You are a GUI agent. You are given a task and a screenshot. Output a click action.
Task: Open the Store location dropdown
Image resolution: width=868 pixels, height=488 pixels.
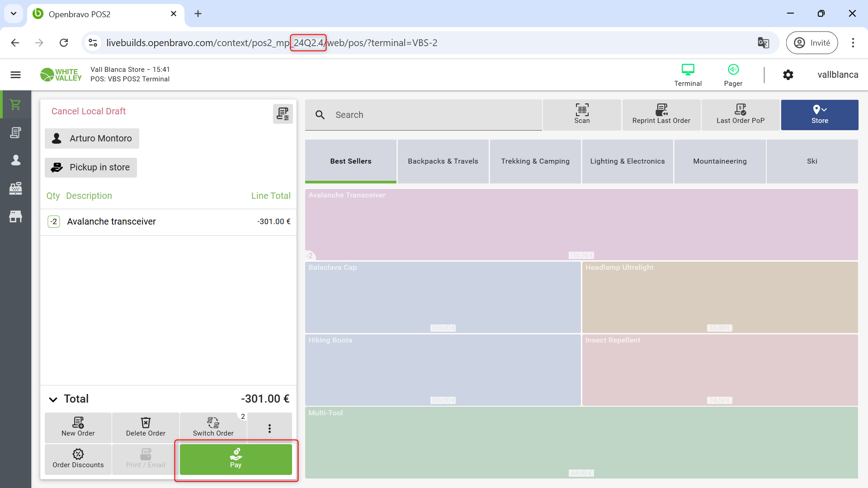tap(819, 115)
